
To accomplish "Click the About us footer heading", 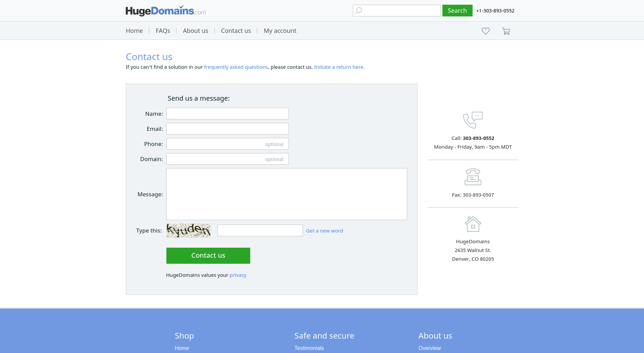I will click(x=435, y=336).
